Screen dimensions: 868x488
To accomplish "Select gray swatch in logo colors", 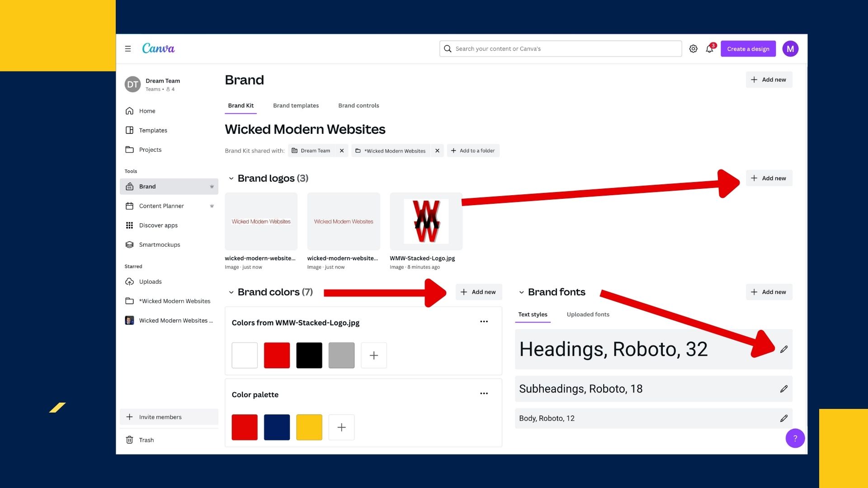I will [x=341, y=355].
